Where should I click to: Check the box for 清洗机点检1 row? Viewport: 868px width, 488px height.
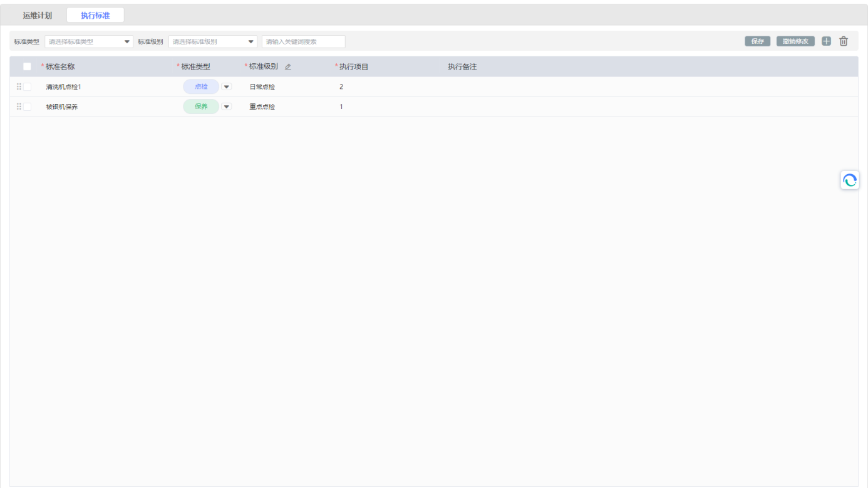28,87
